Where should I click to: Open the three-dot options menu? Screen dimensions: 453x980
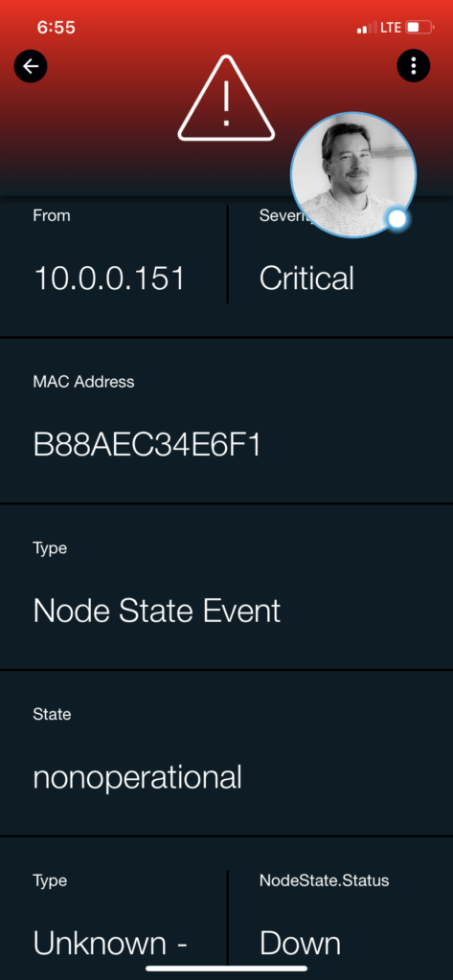(x=414, y=65)
